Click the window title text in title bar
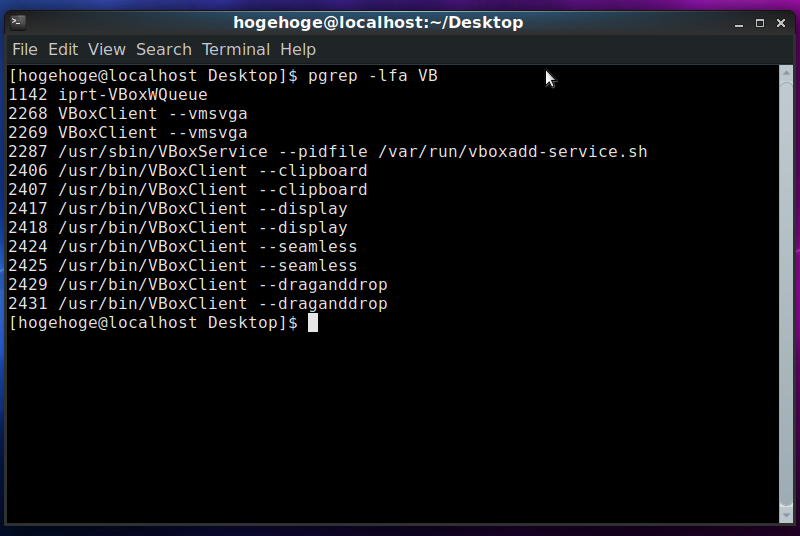Viewport: 800px width, 536px height. (378, 22)
